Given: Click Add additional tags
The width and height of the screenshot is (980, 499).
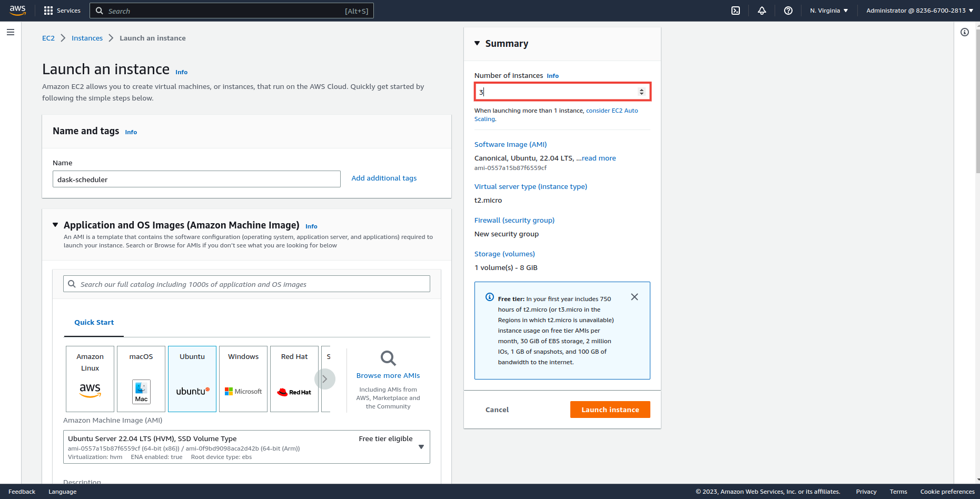Looking at the screenshot, I should click(x=384, y=178).
